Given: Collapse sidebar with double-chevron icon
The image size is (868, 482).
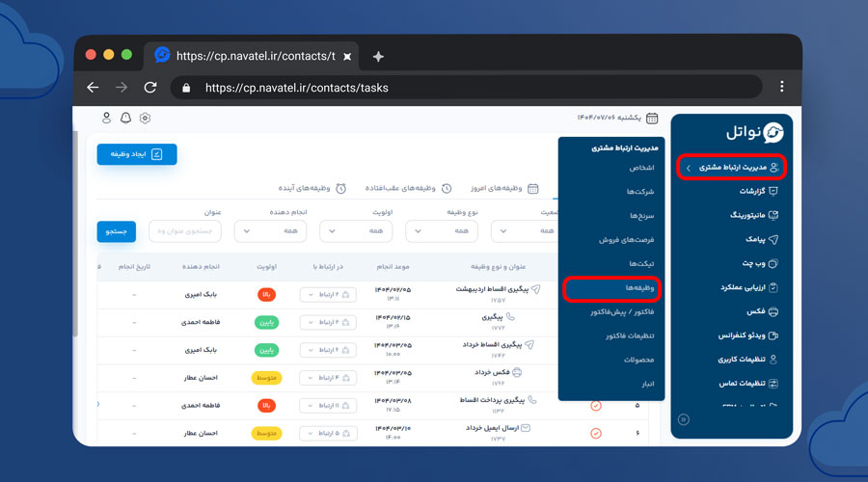Looking at the screenshot, I should pos(684,419).
